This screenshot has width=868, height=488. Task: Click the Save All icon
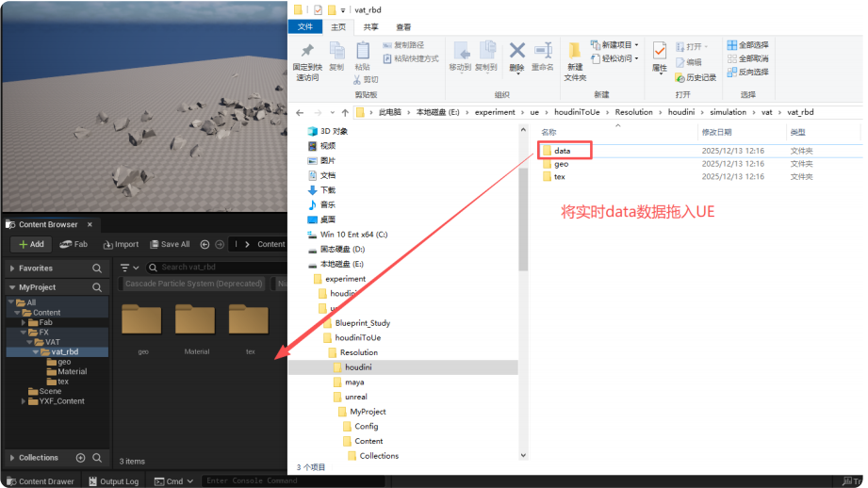pos(169,244)
